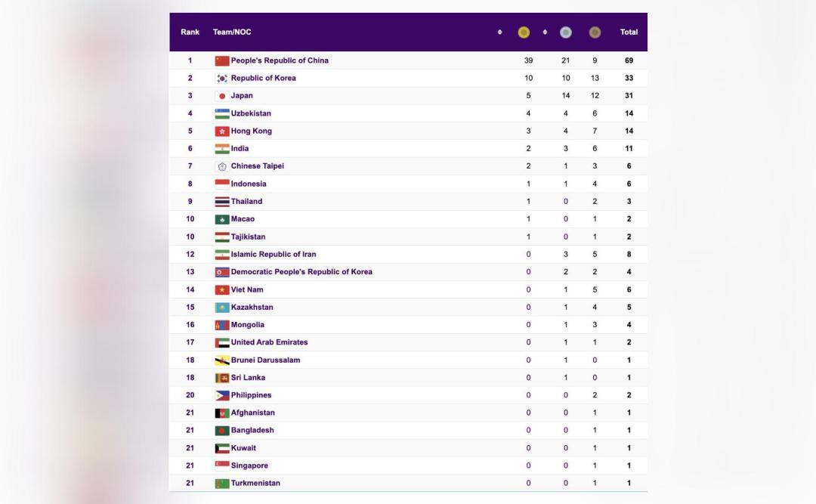Click the bronze medal column icon
The image size is (816, 504).
(x=594, y=32)
